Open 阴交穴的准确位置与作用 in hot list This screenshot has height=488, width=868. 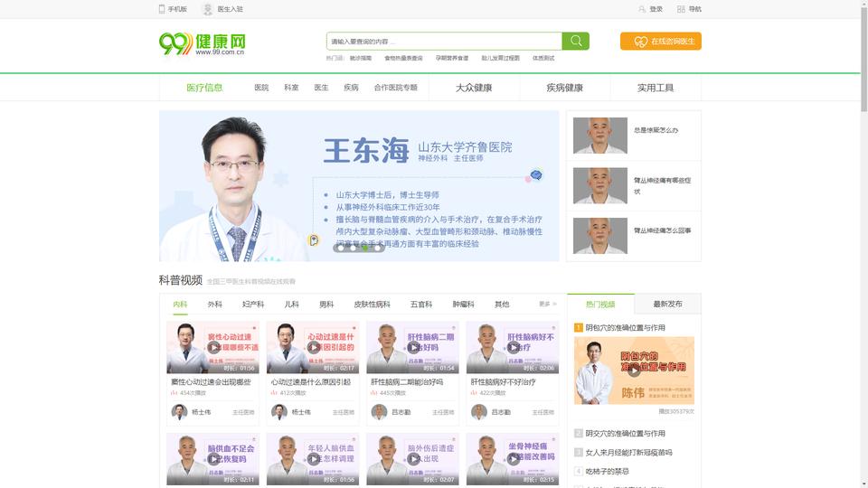tap(626, 433)
